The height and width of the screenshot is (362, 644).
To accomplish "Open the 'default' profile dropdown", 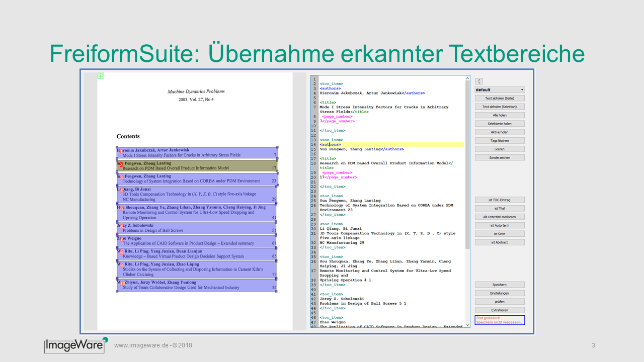I will tap(500, 89).
